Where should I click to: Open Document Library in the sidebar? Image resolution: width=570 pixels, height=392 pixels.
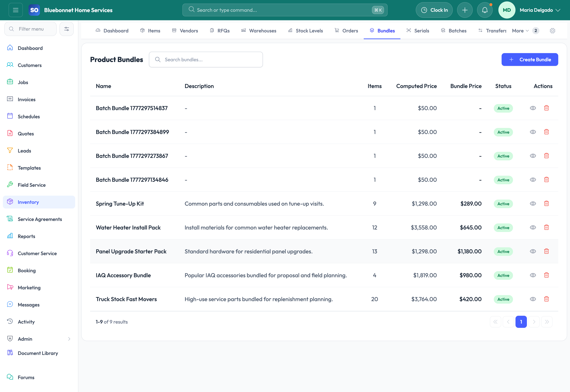tap(39, 353)
